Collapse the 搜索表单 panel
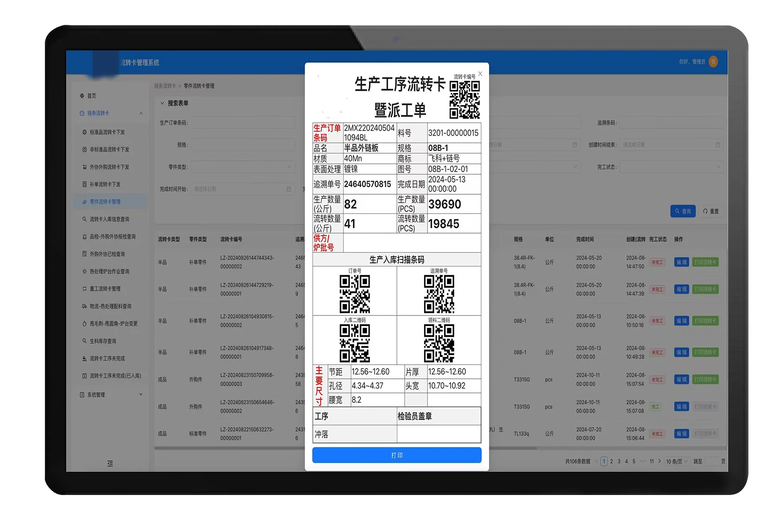The height and width of the screenshot is (532, 779). pyautogui.click(x=162, y=103)
